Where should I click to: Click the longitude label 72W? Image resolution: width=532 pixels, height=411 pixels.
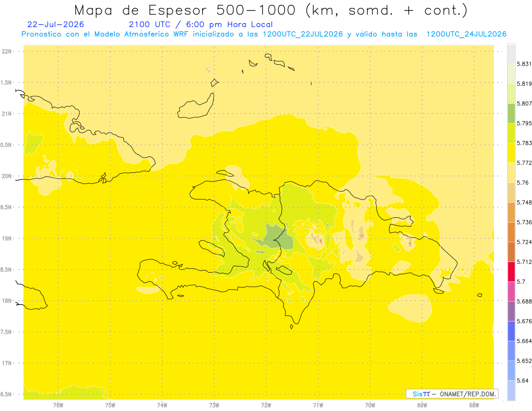point(266,405)
